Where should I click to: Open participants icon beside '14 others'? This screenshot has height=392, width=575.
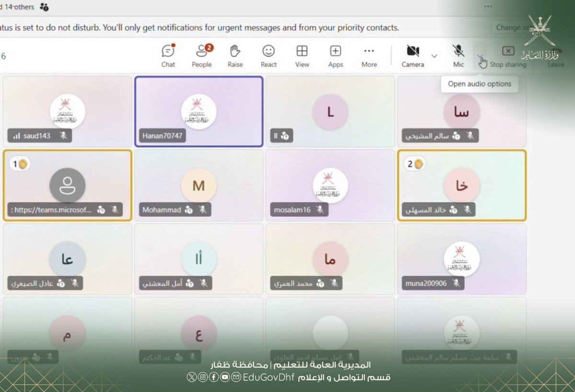tap(45, 7)
